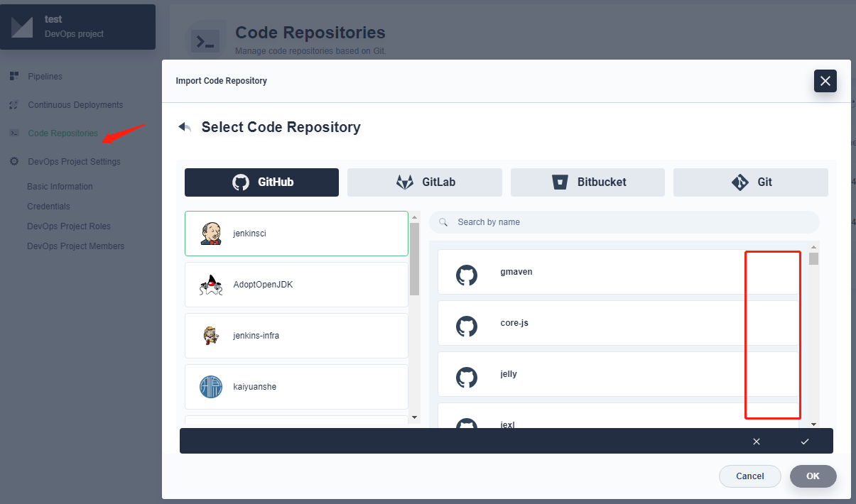Screen dimensions: 856x504
Task: Open DevOps Project Roles
Action: [69, 226]
